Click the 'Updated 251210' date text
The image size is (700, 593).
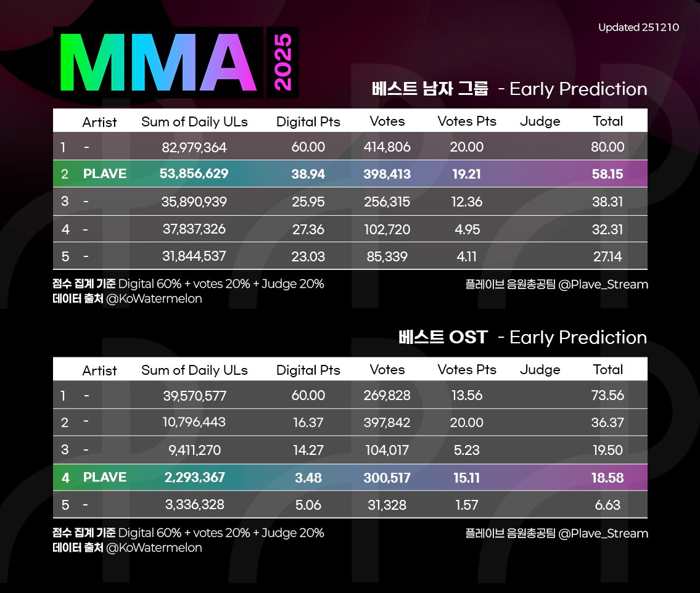(638, 27)
